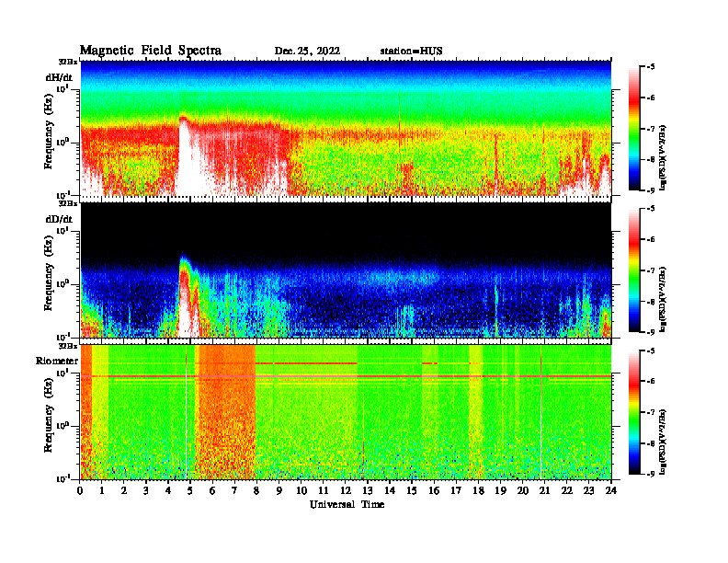Click the hour '24' tick label
Viewport: 728px width, 563px height.
(611, 490)
